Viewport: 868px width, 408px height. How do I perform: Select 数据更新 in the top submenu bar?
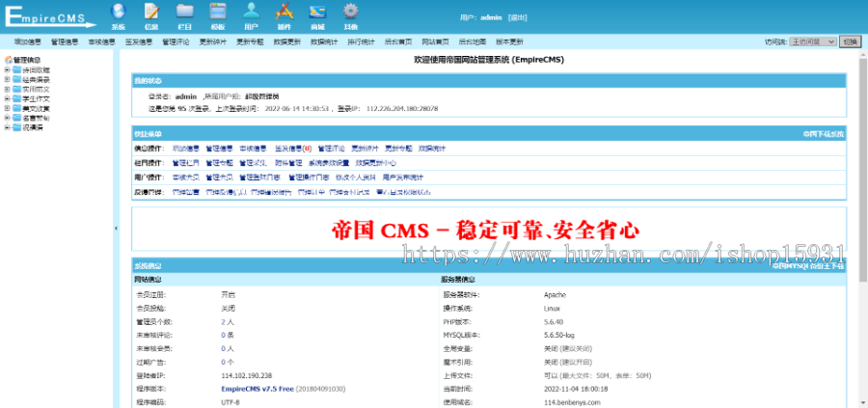[286, 41]
